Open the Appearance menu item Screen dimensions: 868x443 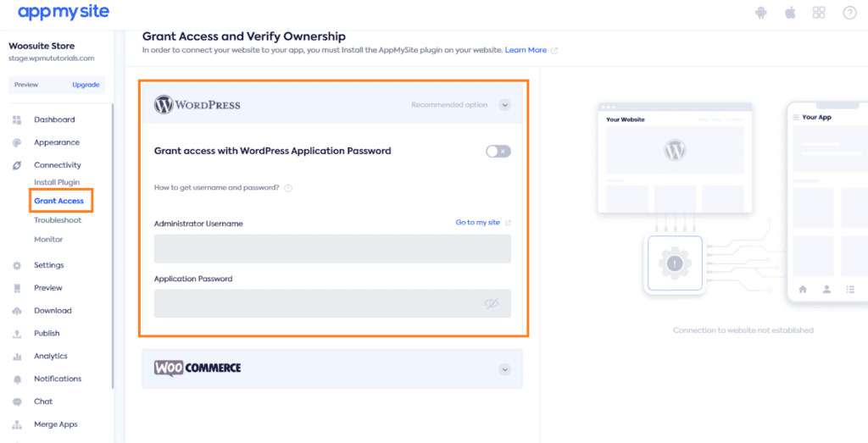pyautogui.click(x=57, y=142)
